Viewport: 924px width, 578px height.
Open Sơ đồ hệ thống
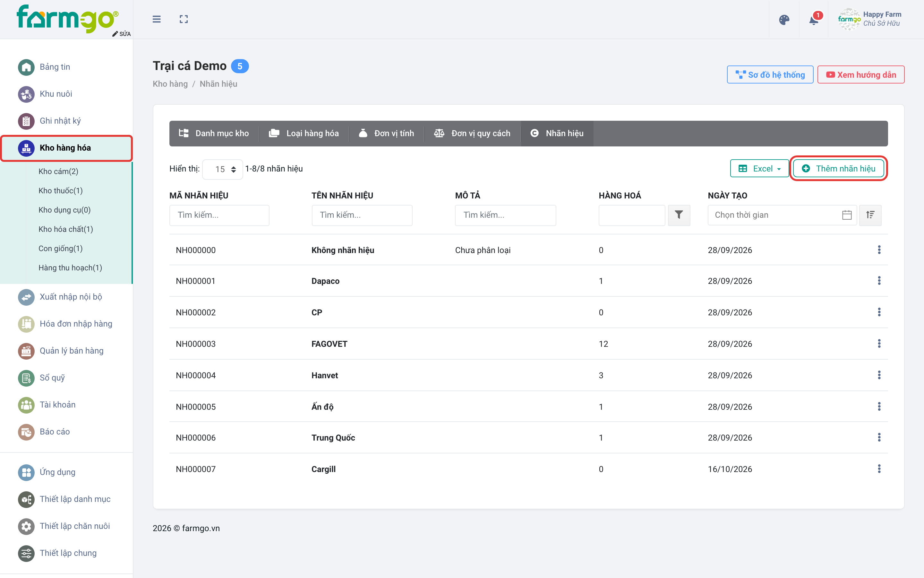(x=770, y=74)
